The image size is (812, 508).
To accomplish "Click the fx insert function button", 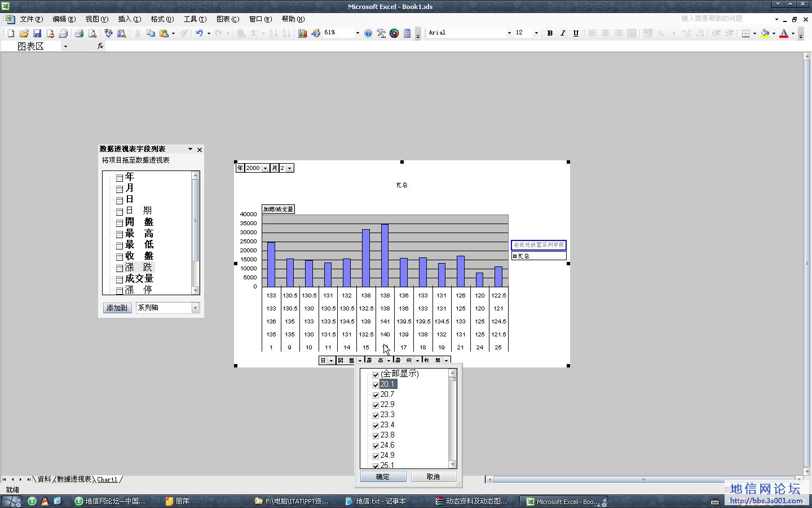I will tap(100, 46).
